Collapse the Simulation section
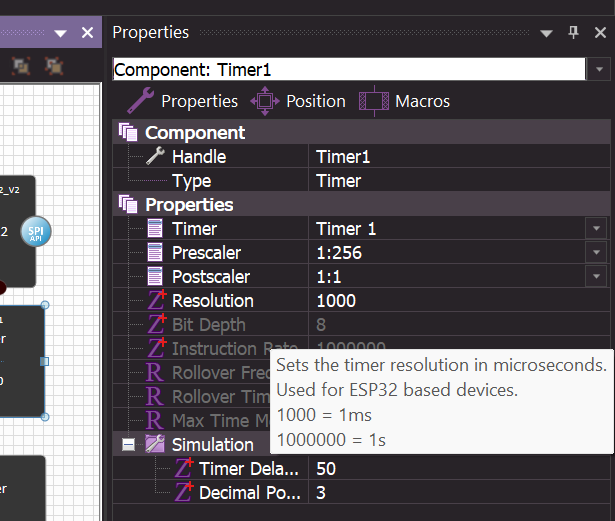Viewport: 615px width, 521px height. (128, 445)
